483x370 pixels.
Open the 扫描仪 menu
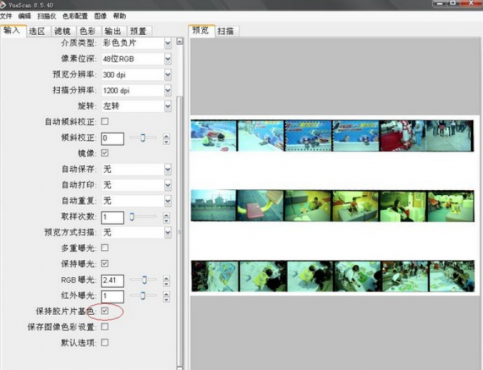tap(46, 16)
